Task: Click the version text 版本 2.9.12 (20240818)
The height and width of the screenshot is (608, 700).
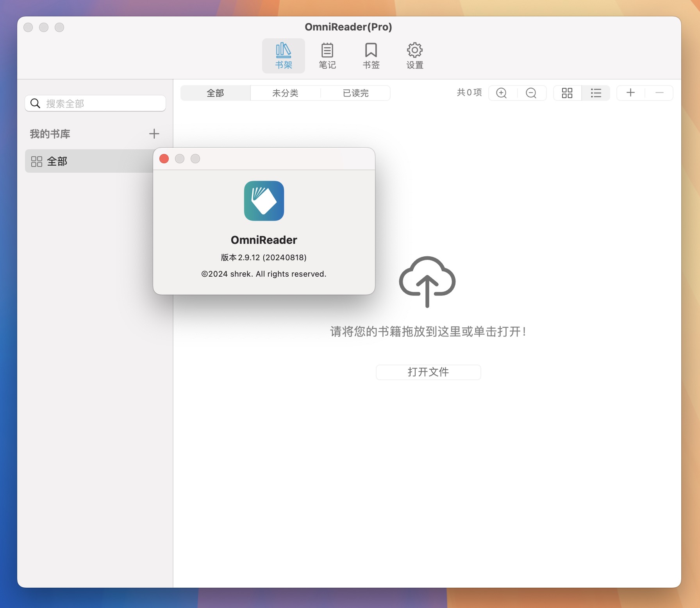Action: [x=264, y=258]
